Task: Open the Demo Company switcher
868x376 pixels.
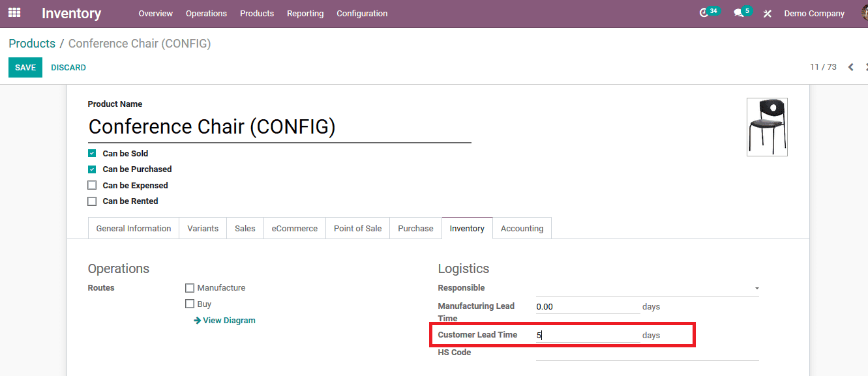Action: click(x=814, y=13)
